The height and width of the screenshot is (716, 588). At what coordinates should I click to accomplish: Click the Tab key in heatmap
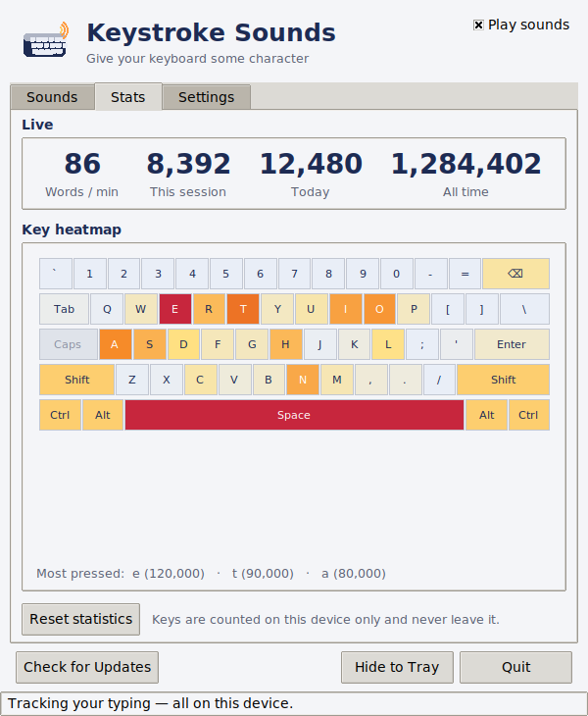pos(64,309)
